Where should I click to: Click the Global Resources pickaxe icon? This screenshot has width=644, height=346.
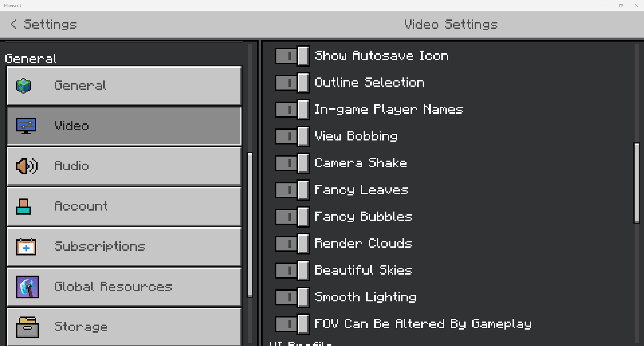(x=28, y=287)
